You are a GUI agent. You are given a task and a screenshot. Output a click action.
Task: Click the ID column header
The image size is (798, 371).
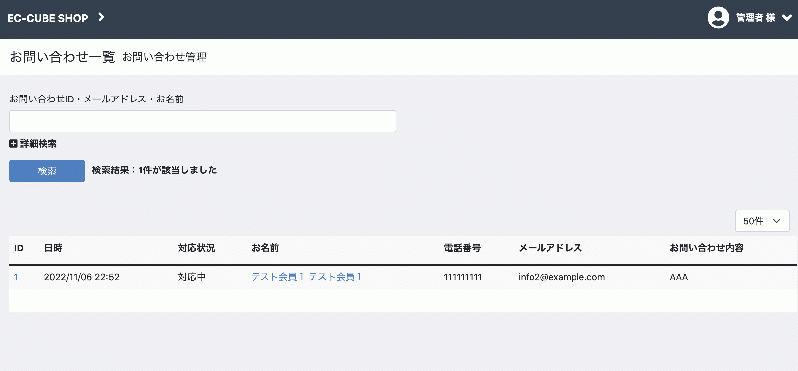coord(19,248)
